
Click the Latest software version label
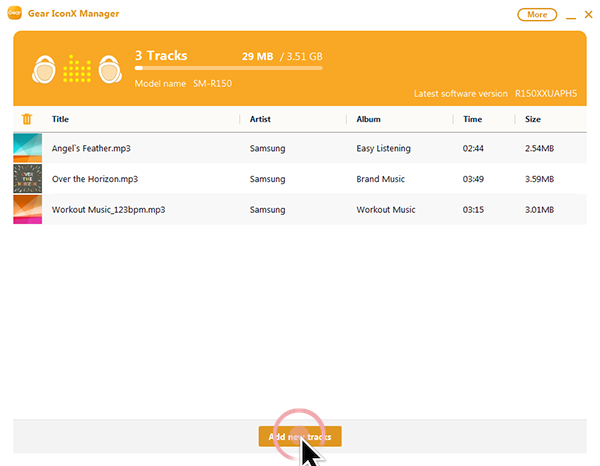(x=461, y=94)
